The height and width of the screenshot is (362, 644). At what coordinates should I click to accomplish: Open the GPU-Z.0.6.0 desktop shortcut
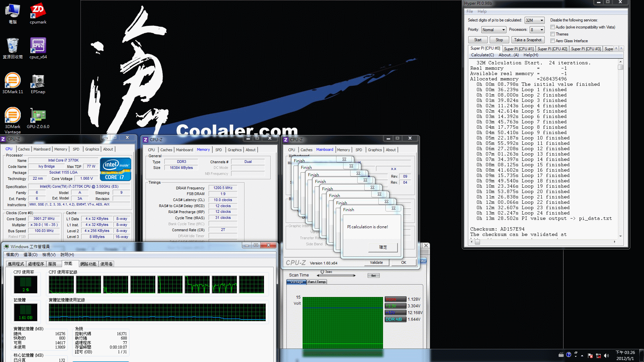coord(38,118)
